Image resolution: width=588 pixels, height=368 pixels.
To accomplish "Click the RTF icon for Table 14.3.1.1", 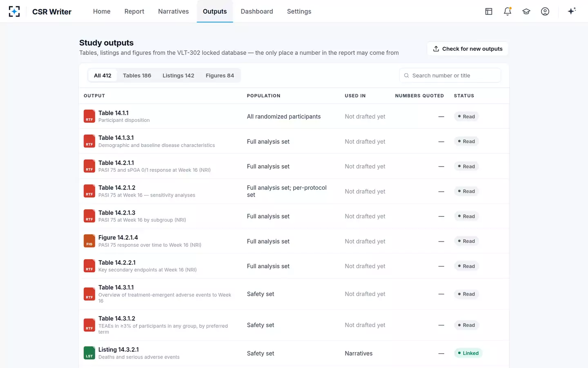I will (x=89, y=294).
